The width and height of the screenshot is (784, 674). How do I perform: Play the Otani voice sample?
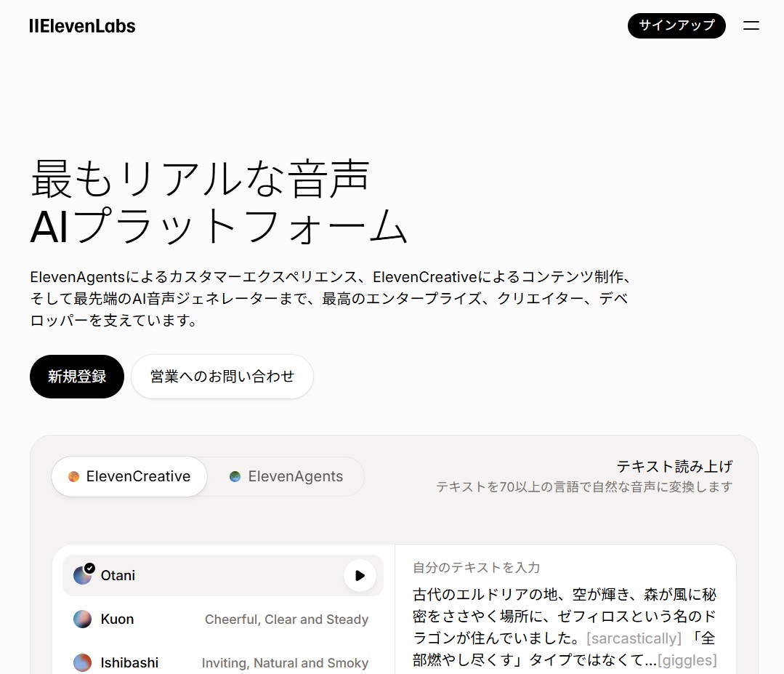[x=360, y=575]
